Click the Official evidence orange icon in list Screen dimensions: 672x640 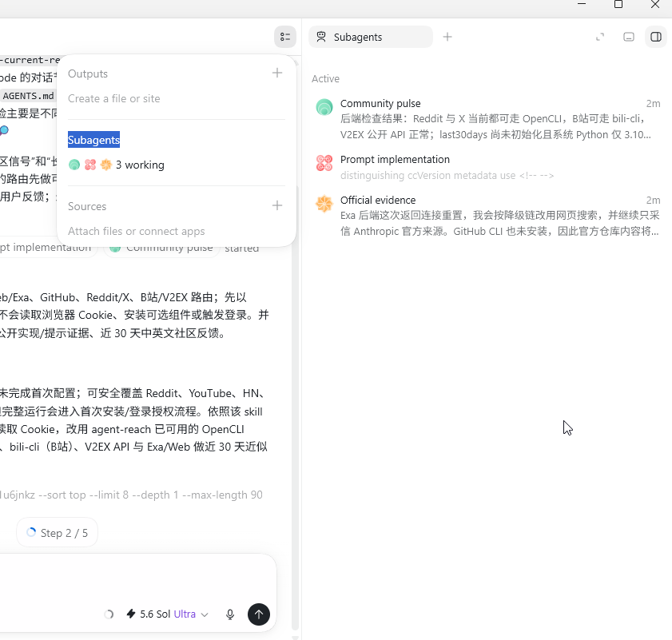(324, 204)
